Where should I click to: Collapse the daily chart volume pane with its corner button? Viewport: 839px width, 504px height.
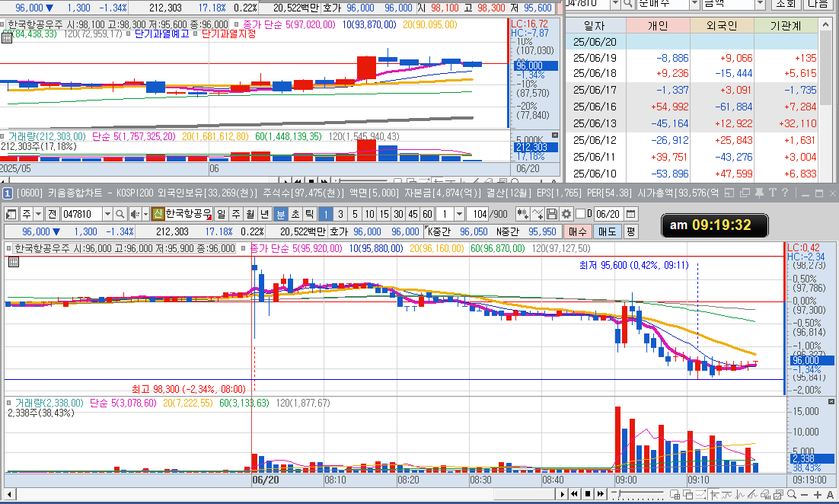pos(555,136)
